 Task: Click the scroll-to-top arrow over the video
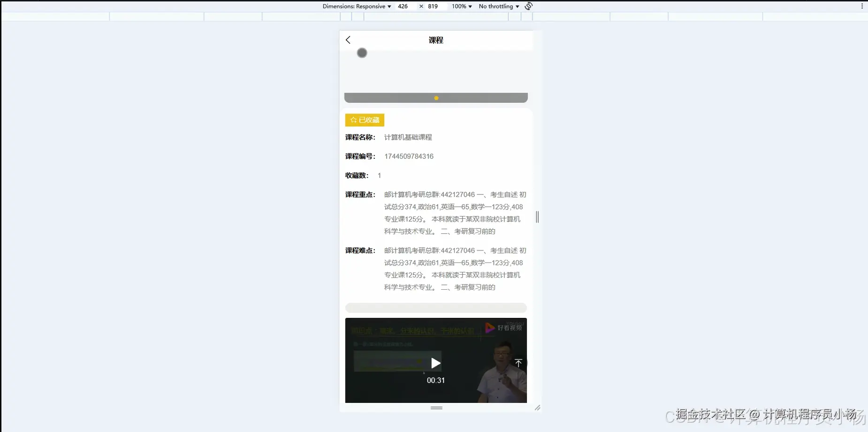[518, 362]
